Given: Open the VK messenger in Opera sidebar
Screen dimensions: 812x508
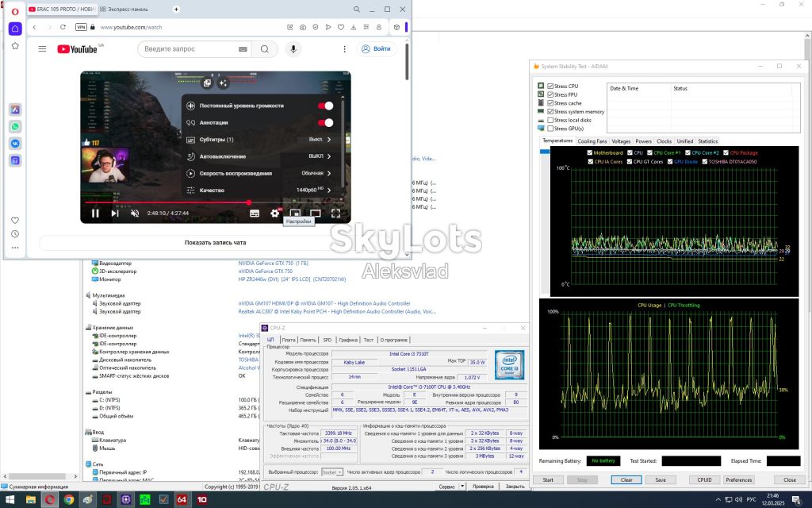Looking at the screenshot, I should (15, 144).
